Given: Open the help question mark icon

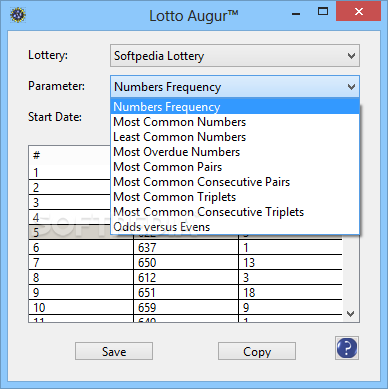Looking at the screenshot, I should point(347,348).
